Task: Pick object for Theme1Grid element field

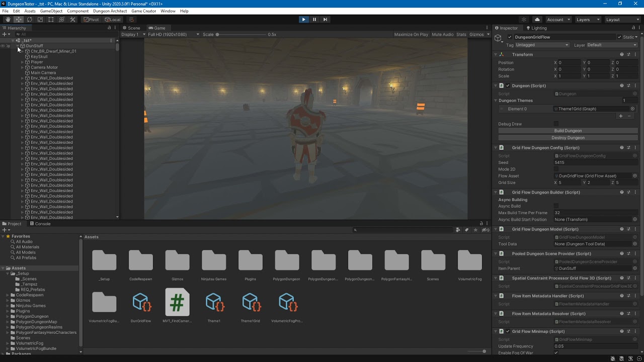Action: pyautogui.click(x=632, y=109)
